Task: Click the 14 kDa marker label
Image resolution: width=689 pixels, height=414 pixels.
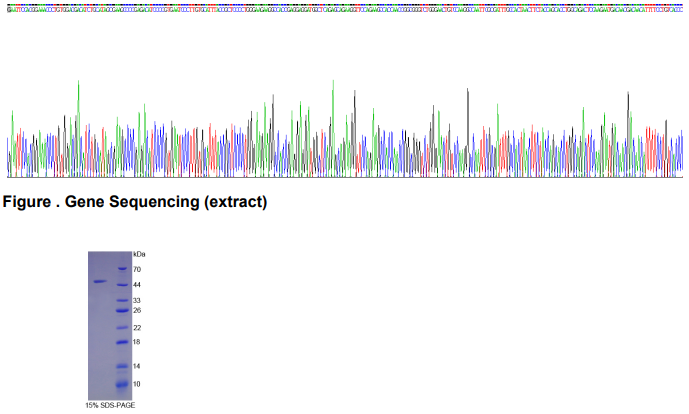Action: click(137, 366)
